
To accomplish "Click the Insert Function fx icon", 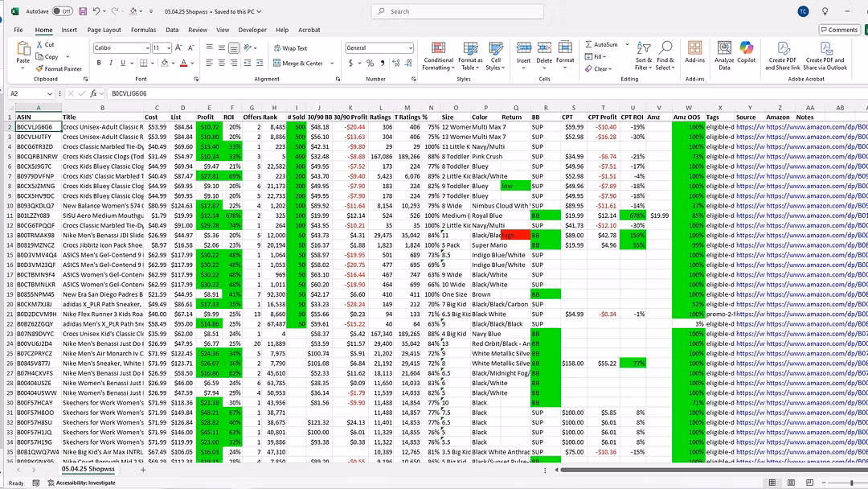I will (93, 93).
